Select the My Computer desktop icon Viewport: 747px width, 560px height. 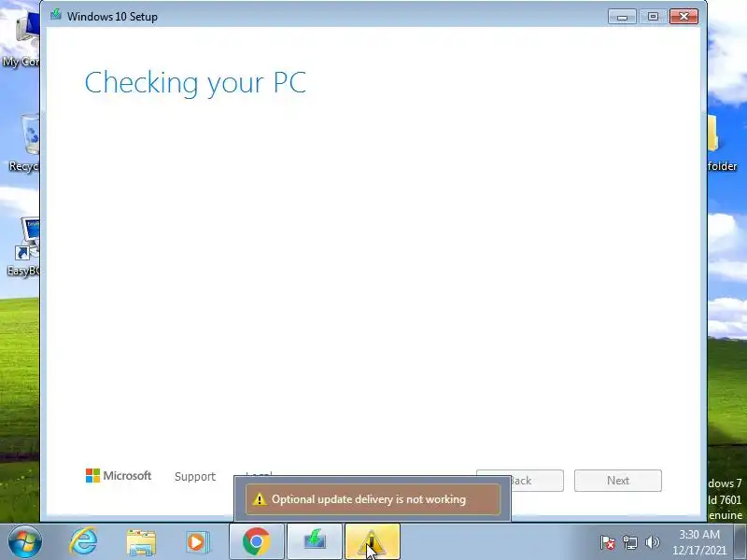tap(21, 40)
